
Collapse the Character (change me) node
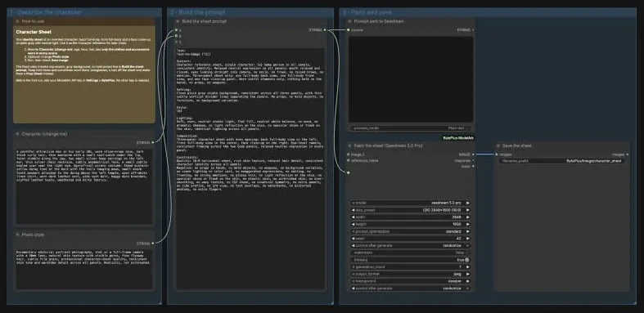click(x=18, y=134)
